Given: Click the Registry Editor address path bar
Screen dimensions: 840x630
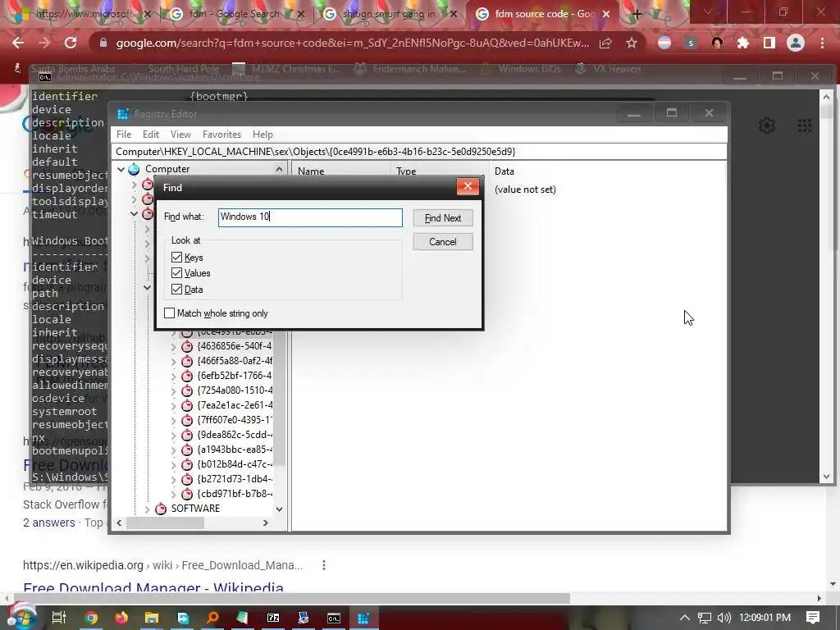Looking at the screenshot, I should [419, 152].
